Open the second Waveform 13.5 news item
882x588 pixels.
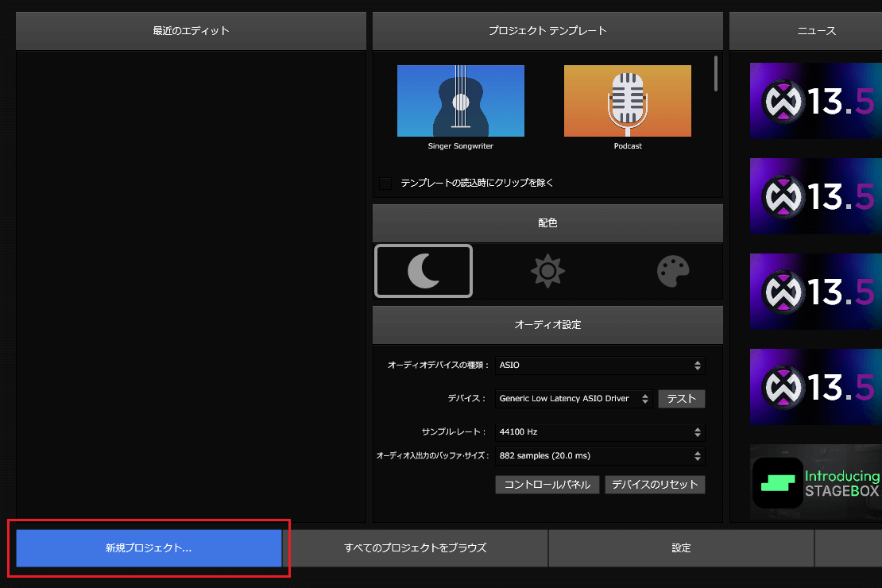pos(816,196)
